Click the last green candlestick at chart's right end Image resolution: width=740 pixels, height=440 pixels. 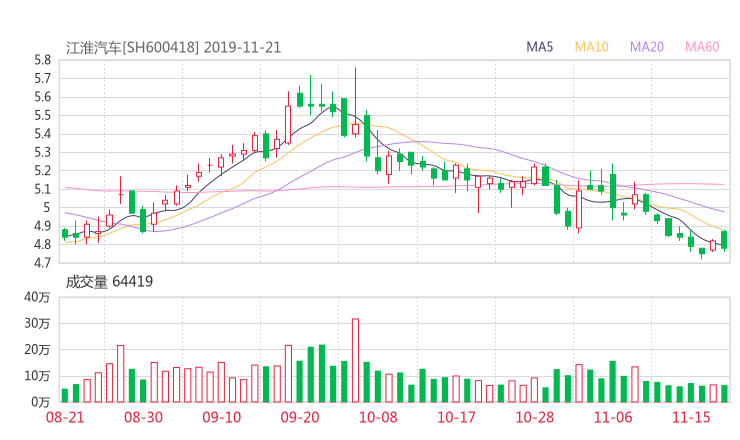click(724, 240)
